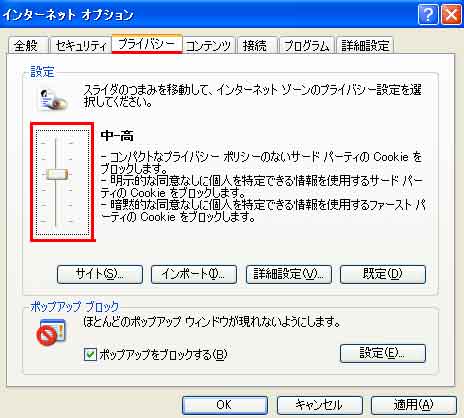Switch to the プログラム tab

click(x=306, y=45)
